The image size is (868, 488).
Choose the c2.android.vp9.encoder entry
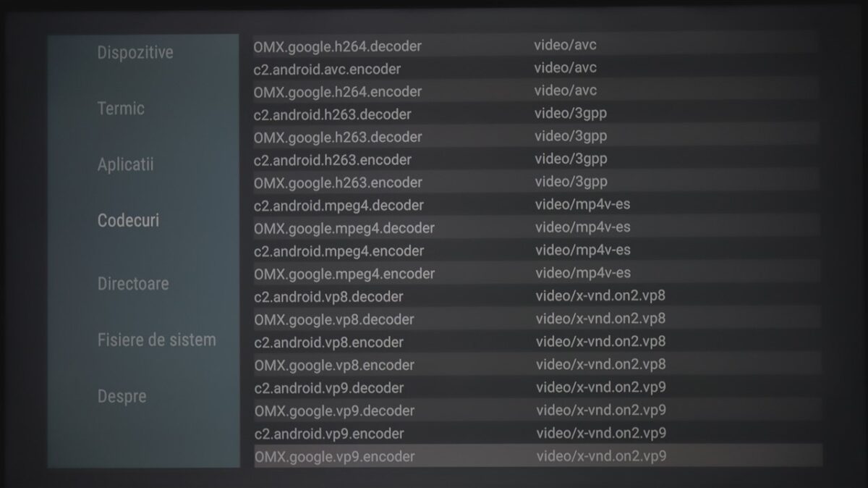328,434
